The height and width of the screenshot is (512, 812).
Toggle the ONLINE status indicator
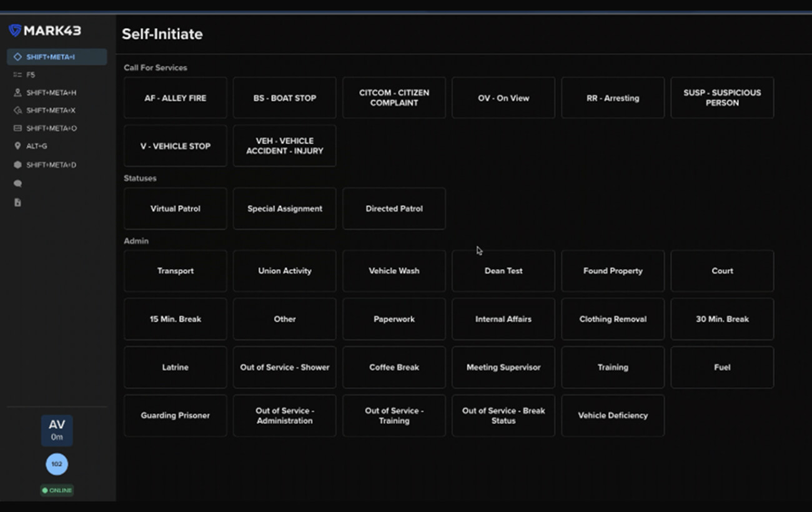pyautogui.click(x=56, y=491)
